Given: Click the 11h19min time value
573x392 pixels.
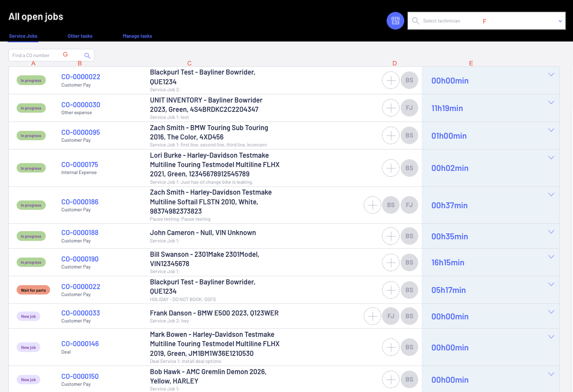Looking at the screenshot, I should click(x=447, y=108).
